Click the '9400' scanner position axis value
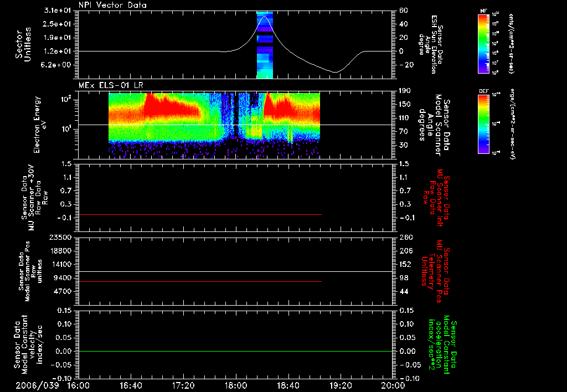 63,278
